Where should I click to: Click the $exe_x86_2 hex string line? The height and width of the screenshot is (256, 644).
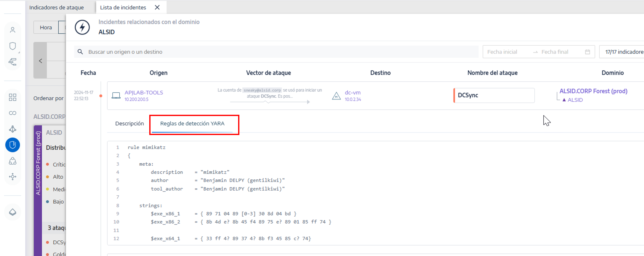(x=241, y=222)
